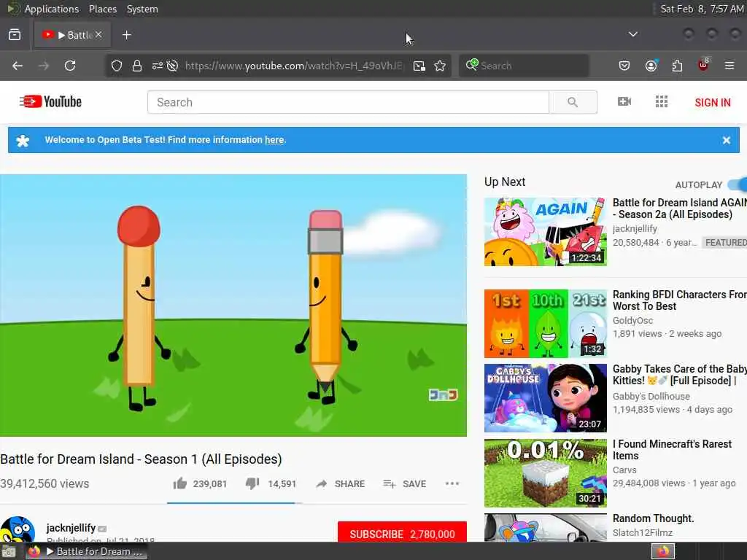
Task: Click the video player frame
Action: point(233,306)
